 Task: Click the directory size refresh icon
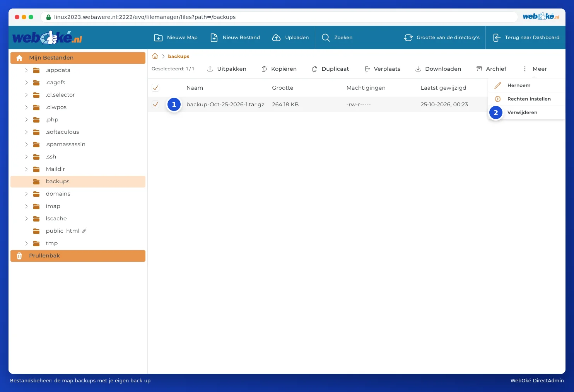408,37
